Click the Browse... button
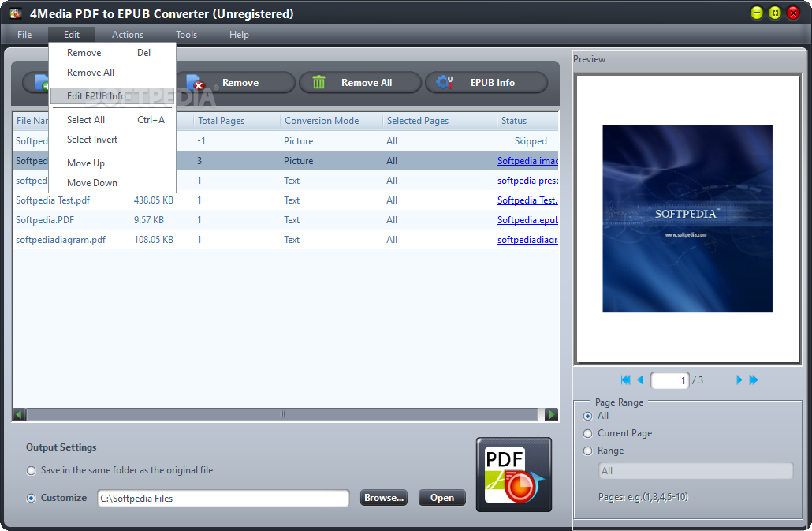 click(x=384, y=498)
